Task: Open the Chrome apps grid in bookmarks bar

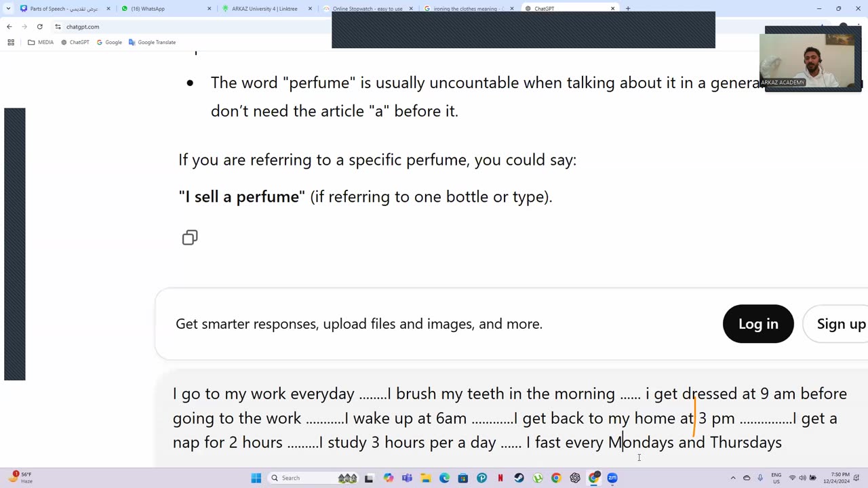Action: (11, 42)
